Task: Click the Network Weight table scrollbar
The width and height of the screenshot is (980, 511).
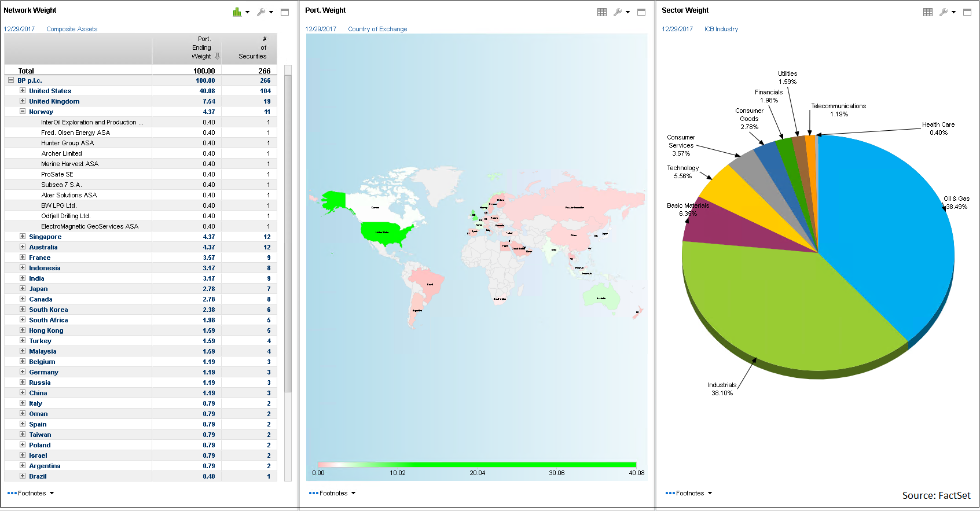Action: point(288,233)
